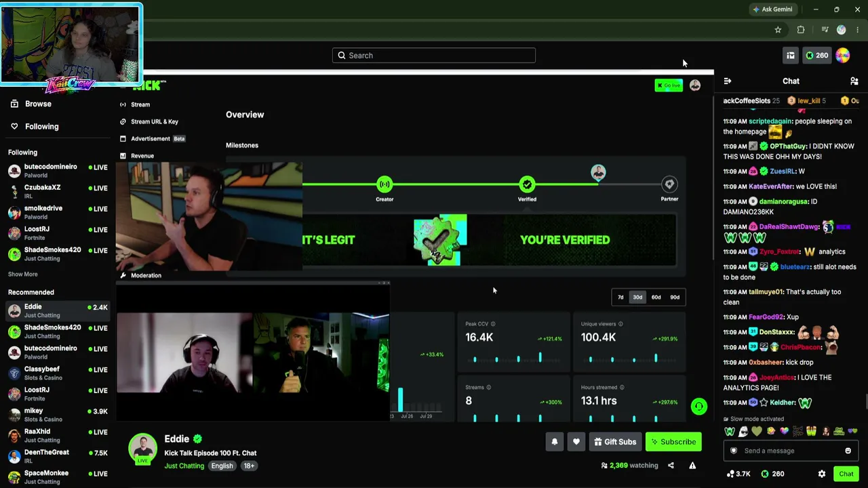The image size is (868, 488).
Task: Open smolkedrive in the Following list
Action: 58,213
